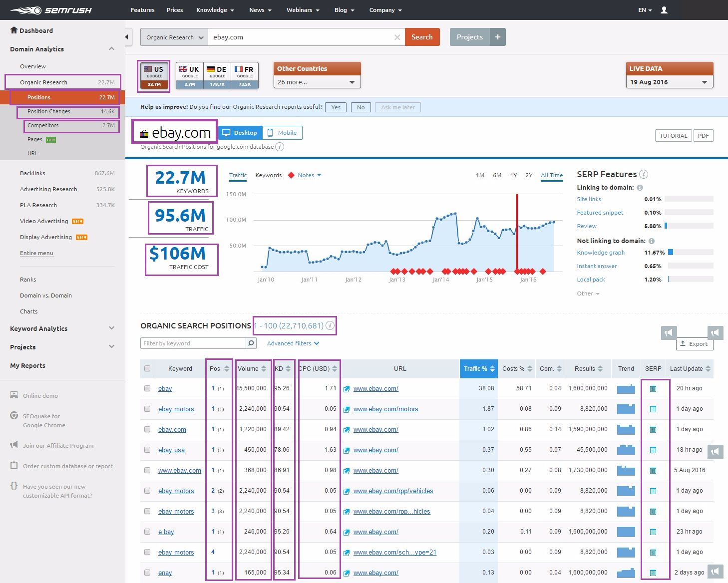Open external link icon for www.ebay.com/rpp/vehicles

tap(347, 491)
